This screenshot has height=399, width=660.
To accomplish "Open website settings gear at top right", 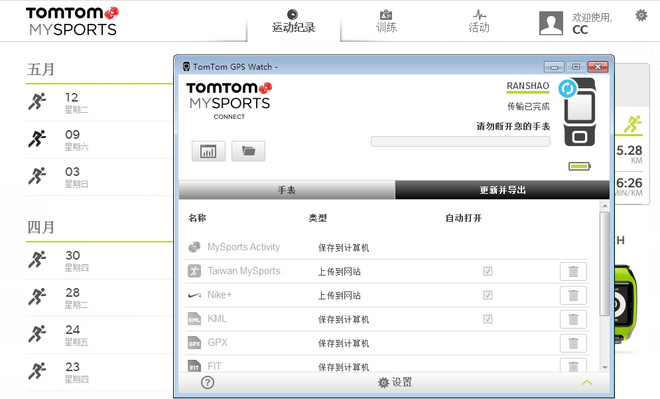I will pyautogui.click(x=641, y=16).
